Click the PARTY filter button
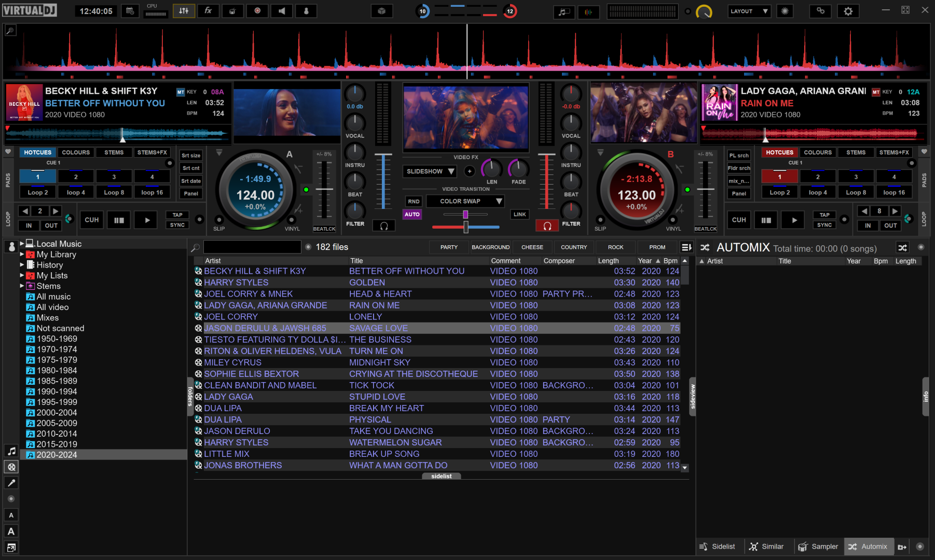 point(449,247)
